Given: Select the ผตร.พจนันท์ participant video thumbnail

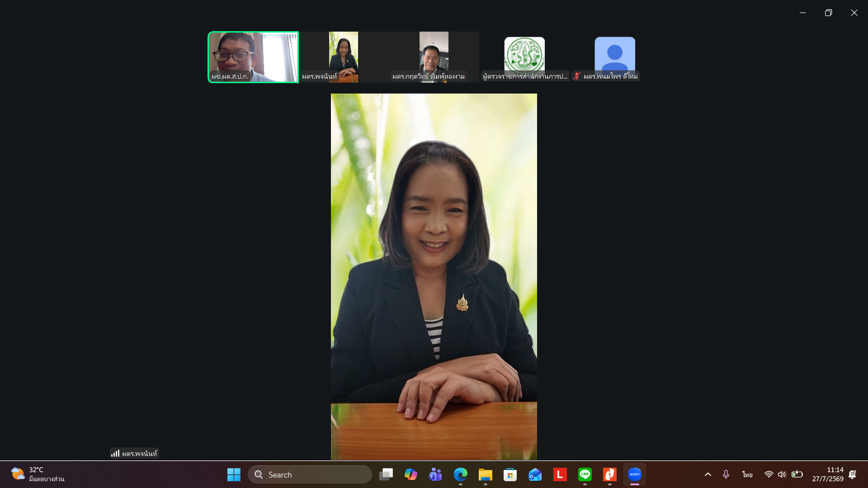Looking at the screenshot, I should click(344, 57).
